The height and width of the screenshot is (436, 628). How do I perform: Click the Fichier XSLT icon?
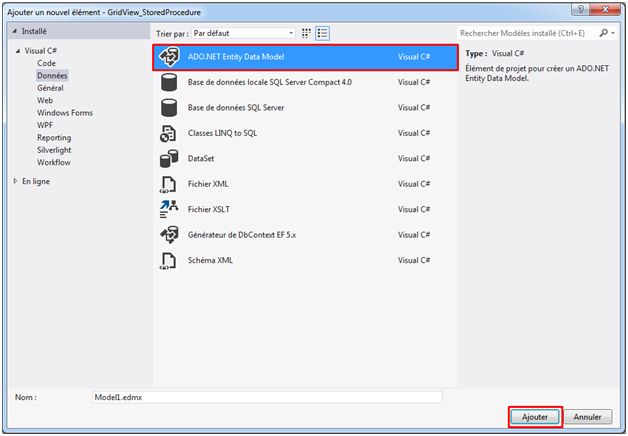pyautogui.click(x=169, y=209)
